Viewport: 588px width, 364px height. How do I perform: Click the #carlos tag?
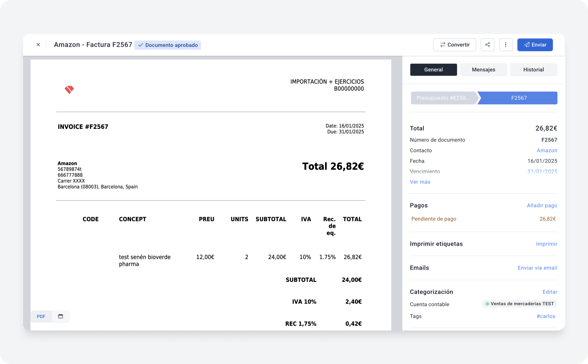[546, 316]
